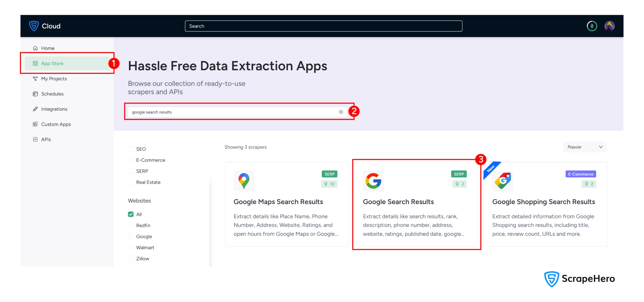644x302 pixels.
Task: Open the My Projects menu item
Action: (54, 78)
